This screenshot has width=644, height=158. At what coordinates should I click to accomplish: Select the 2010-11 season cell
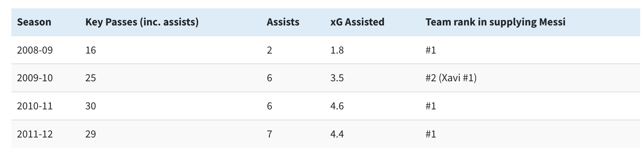pos(35,106)
